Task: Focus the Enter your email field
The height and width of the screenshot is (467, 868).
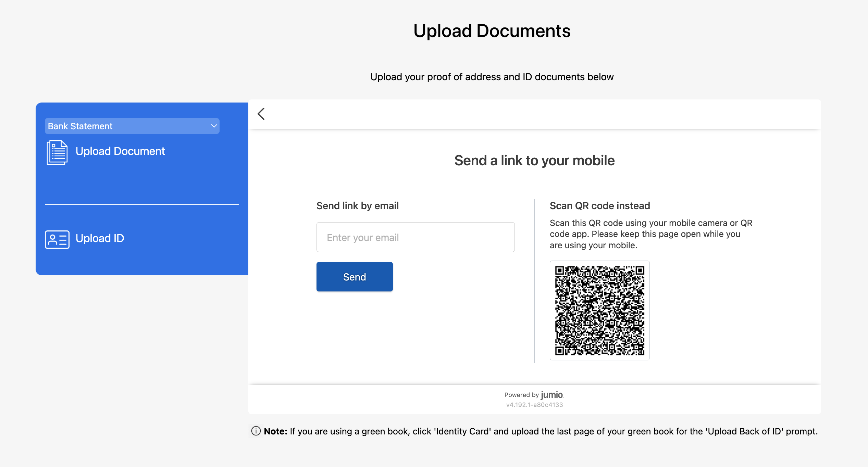Action: pyautogui.click(x=416, y=237)
